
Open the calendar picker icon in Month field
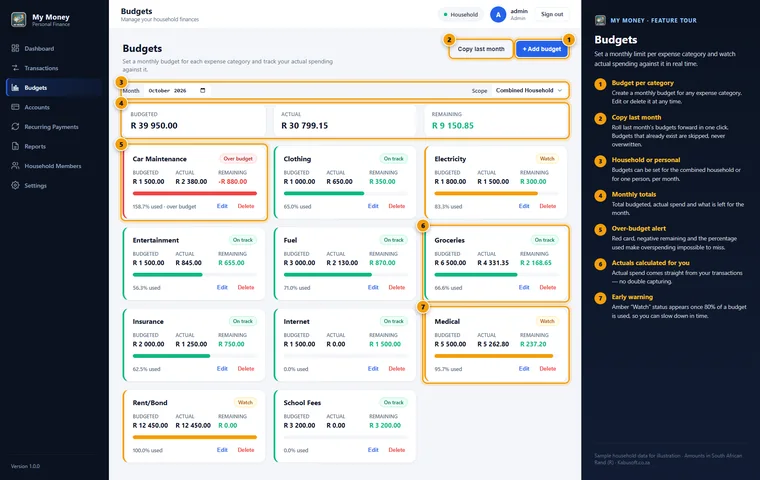[203, 90]
